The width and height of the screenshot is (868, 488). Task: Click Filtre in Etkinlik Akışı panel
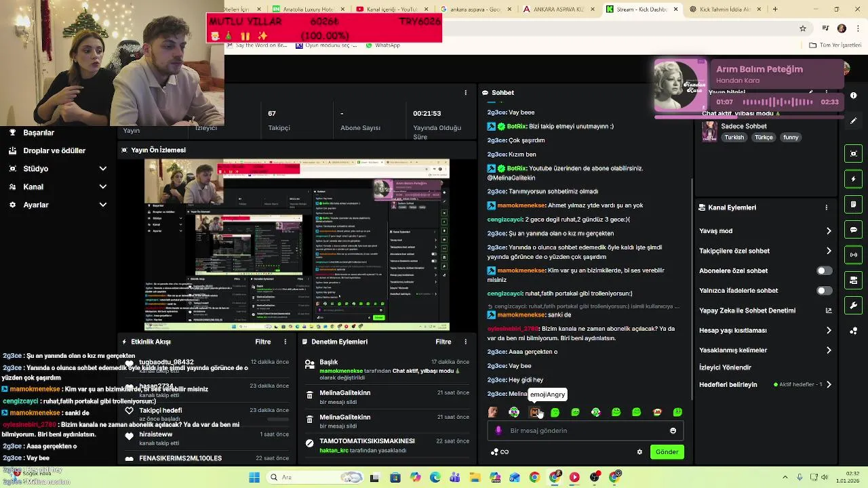[263, 342]
